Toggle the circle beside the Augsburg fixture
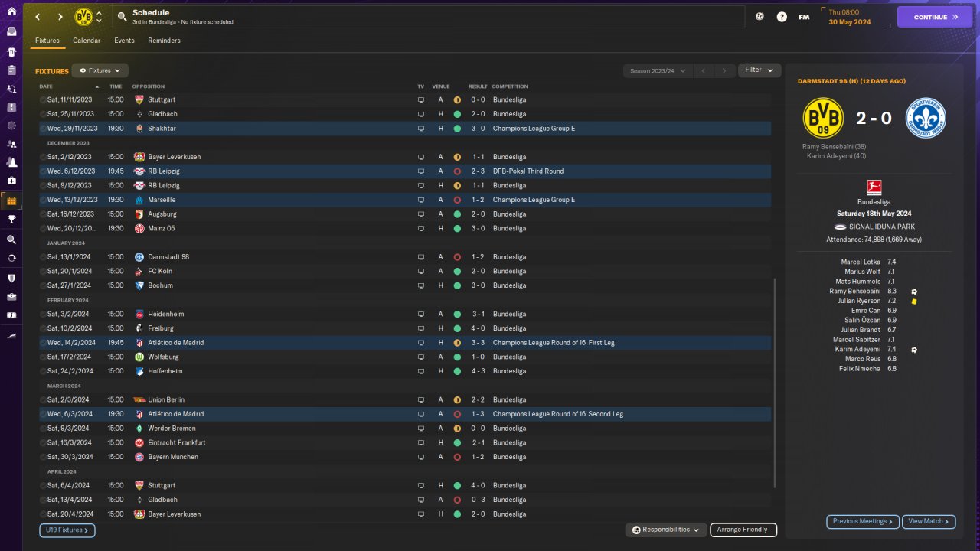 43,214
